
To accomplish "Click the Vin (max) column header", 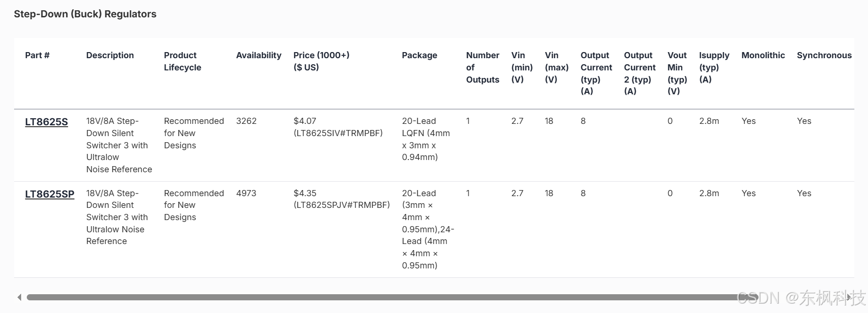I will (556, 68).
